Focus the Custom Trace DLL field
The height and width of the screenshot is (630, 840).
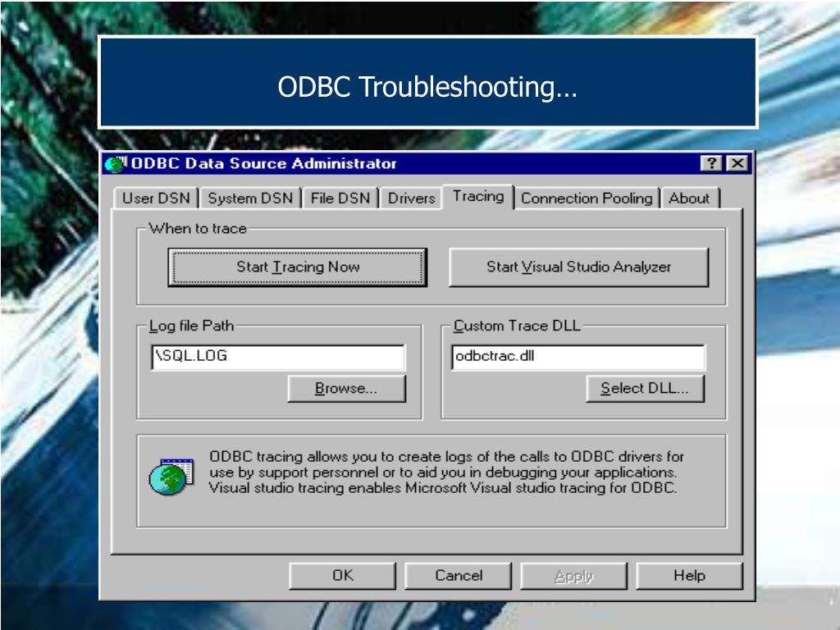pos(578,357)
